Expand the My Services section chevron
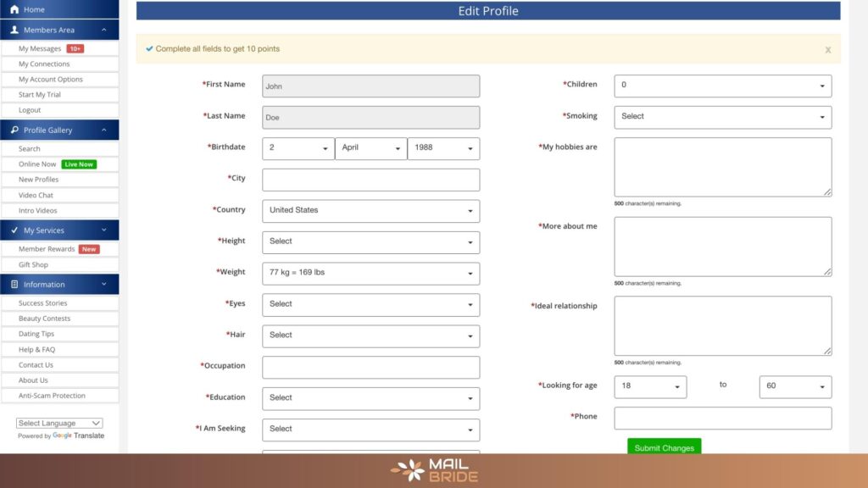Screen dimensions: 868x488 click(104, 230)
